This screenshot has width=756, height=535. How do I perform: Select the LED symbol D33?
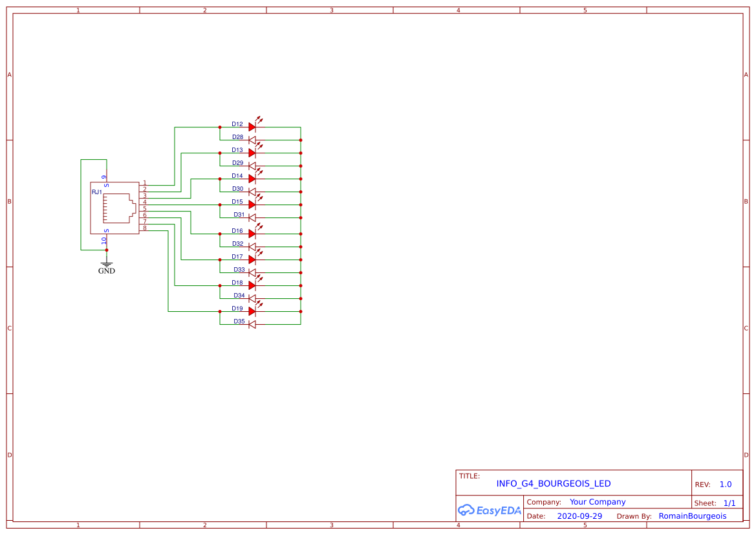252,272
